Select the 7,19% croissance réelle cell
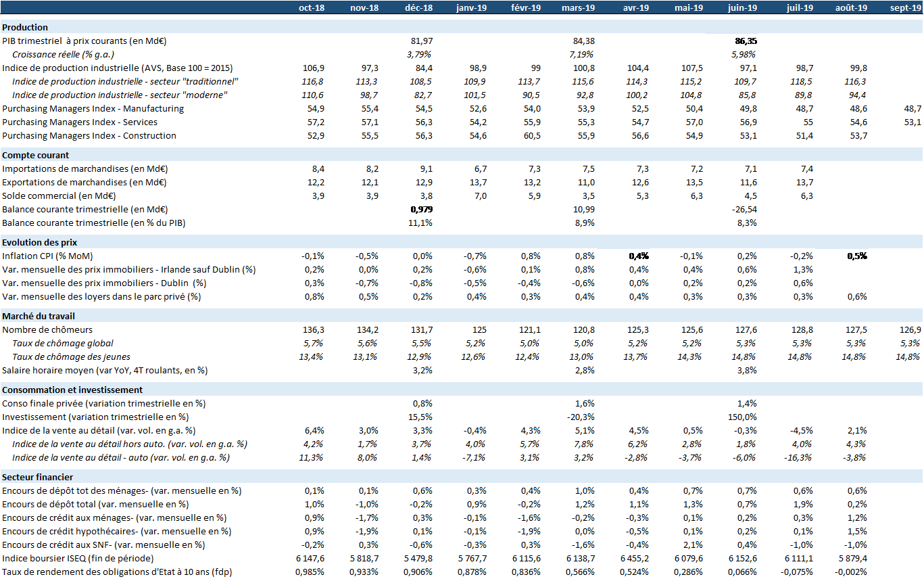 (x=581, y=55)
